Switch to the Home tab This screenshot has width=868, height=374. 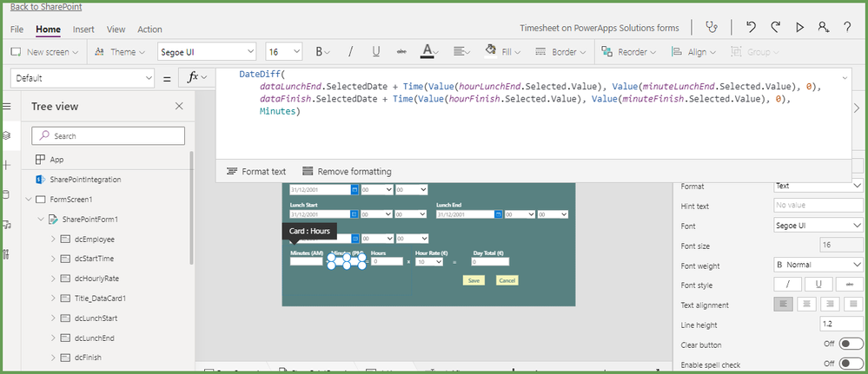click(48, 30)
